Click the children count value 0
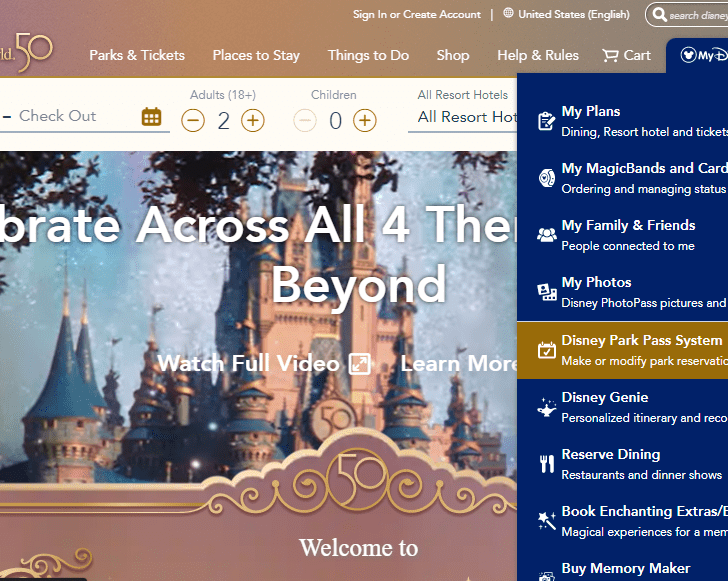The width and height of the screenshot is (728, 581). tap(335, 121)
